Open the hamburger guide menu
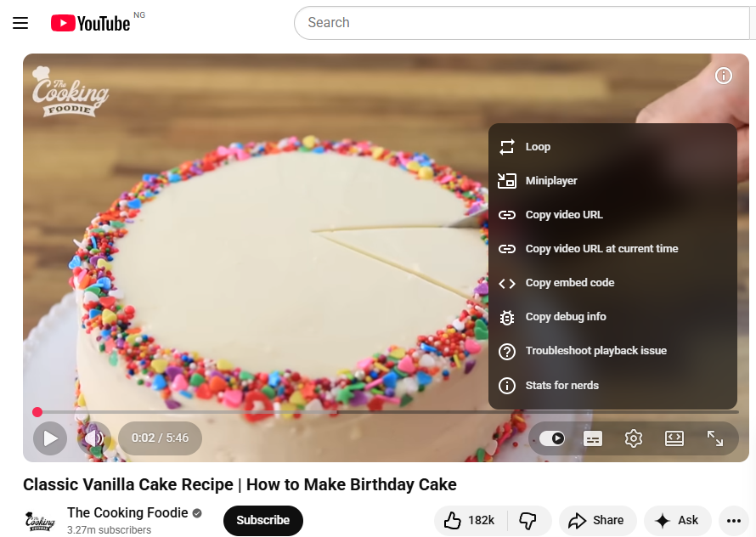756x537 pixels. [20, 23]
